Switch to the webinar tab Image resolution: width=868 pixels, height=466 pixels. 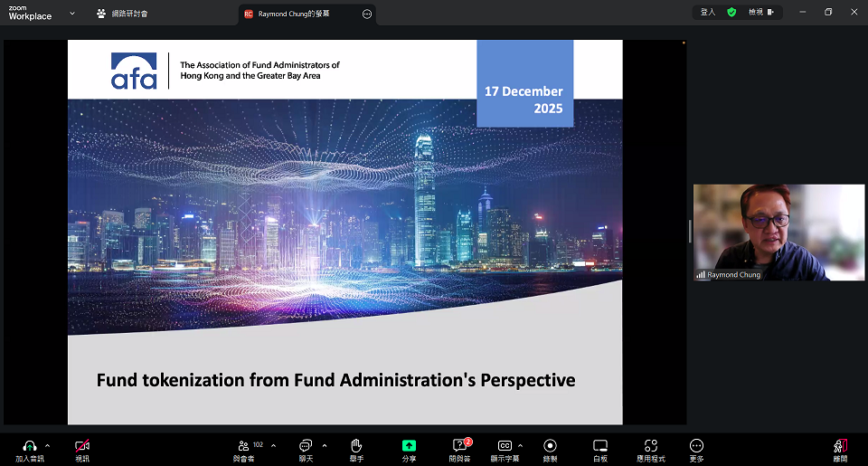122,14
